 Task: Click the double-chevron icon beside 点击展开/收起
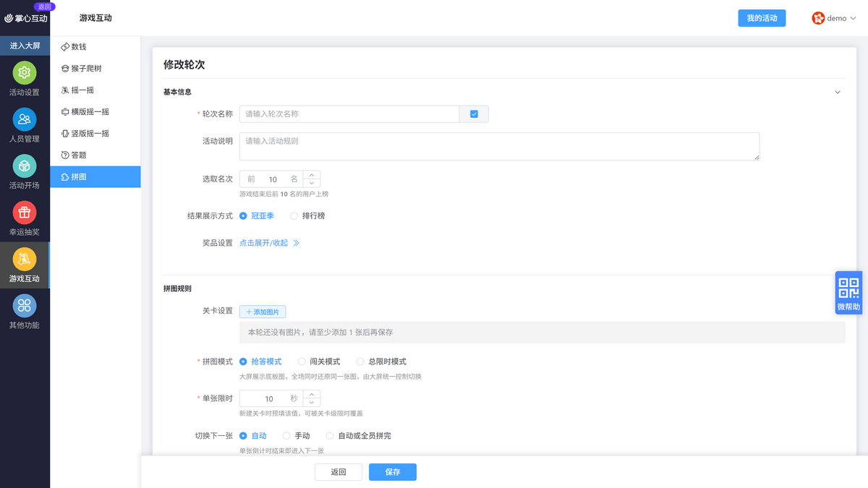point(296,243)
